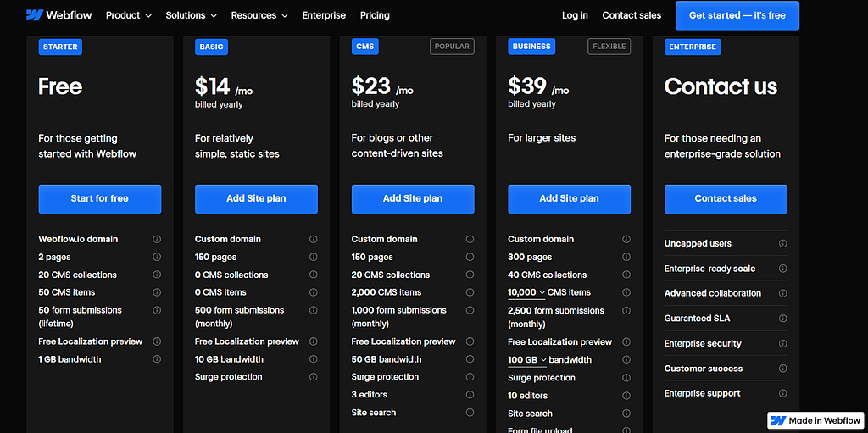Image resolution: width=868 pixels, height=433 pixels.
Task: Open info icon beside Starter 20 CMS collections
Action: point(157,275)
